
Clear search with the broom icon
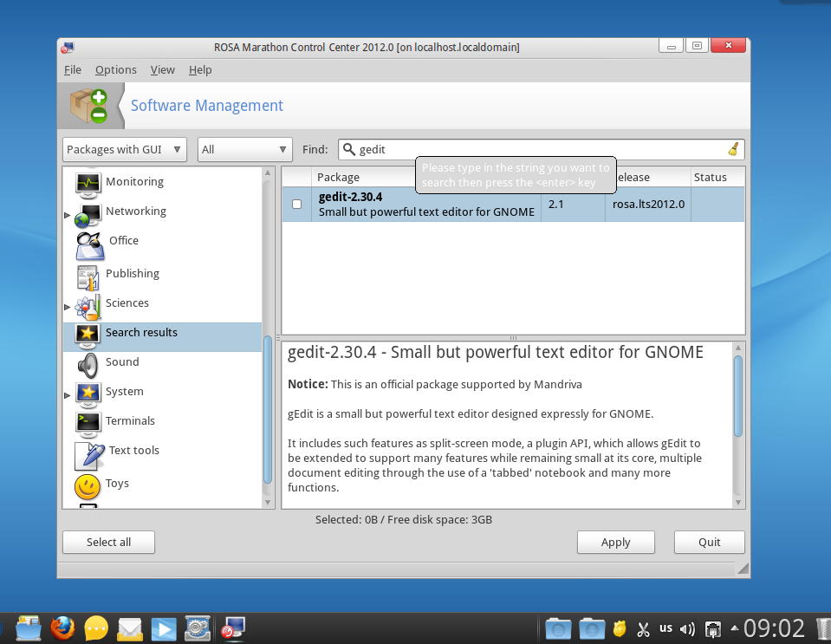(x=733, y=149)
